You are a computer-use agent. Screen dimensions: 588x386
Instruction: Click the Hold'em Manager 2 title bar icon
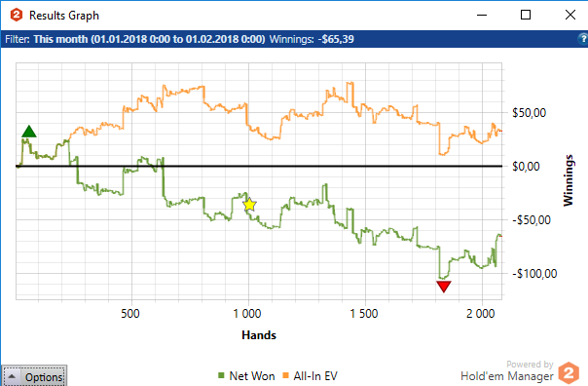(x=17, y=15)
